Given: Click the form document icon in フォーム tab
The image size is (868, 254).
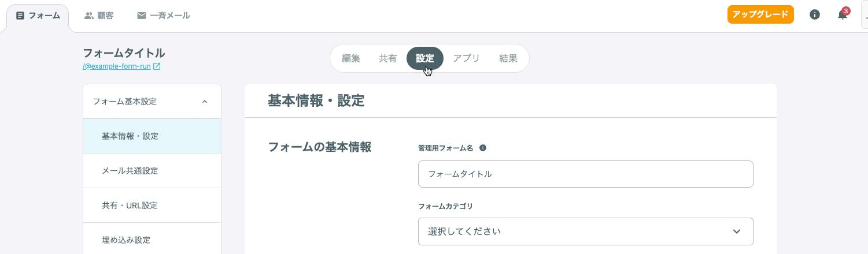Looking at the screenshot, I should pyautogui.click(x=20, y=16).
